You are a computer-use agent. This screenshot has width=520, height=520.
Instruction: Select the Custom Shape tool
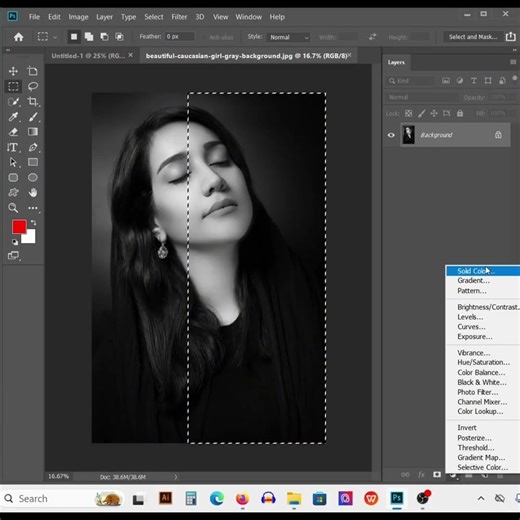[x=13, y=192]
